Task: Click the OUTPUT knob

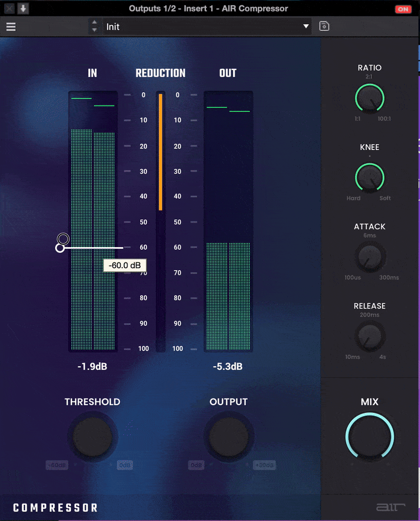Action: [x=228, y=437]
